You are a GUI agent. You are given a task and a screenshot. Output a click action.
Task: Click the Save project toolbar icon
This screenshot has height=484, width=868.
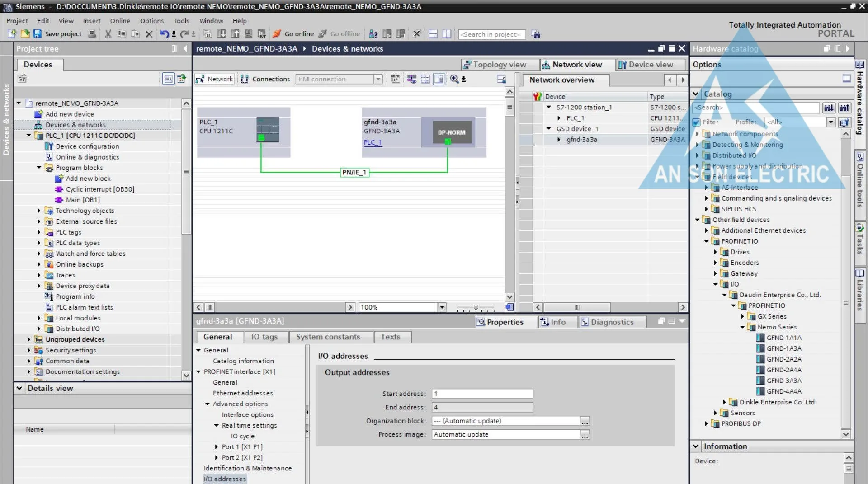pos(38,34)
